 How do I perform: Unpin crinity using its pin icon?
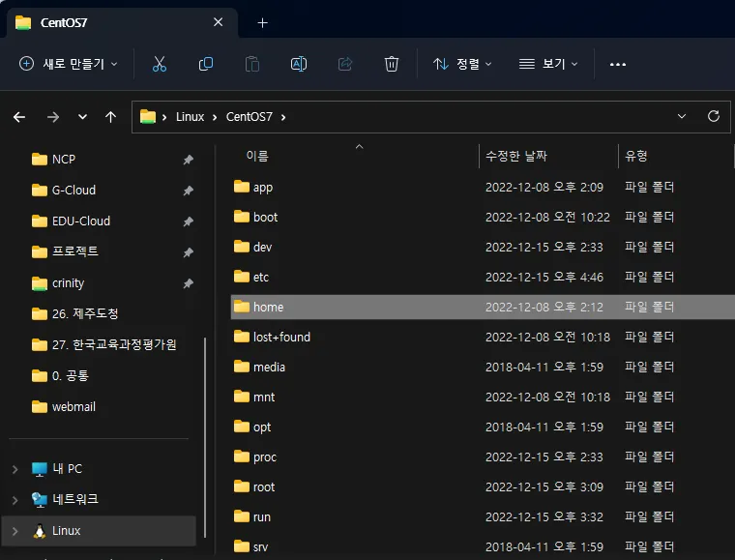click(x=188, y=283)
